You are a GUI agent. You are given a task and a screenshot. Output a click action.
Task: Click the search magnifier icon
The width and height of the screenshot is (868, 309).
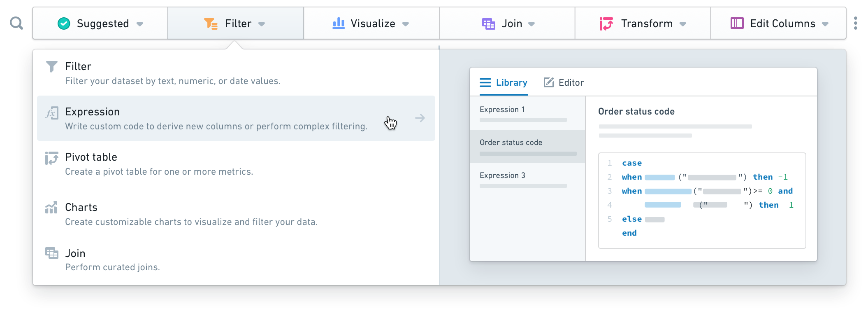click(x=16, y=23)
